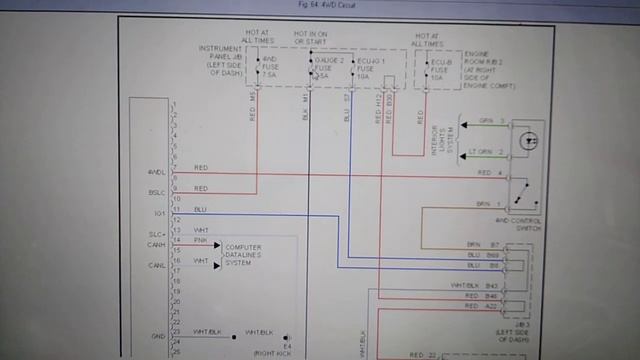The width and height of the screenshot is (640, 360).
Task: Click the 'RED' label on pin 9 wire
Action: coord(201,189)
